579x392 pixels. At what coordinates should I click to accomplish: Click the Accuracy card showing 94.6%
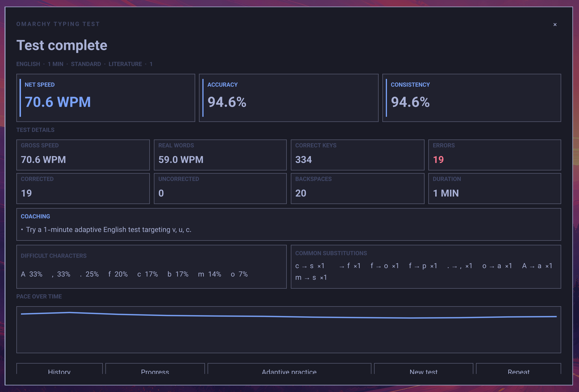(x=288, y=98)
